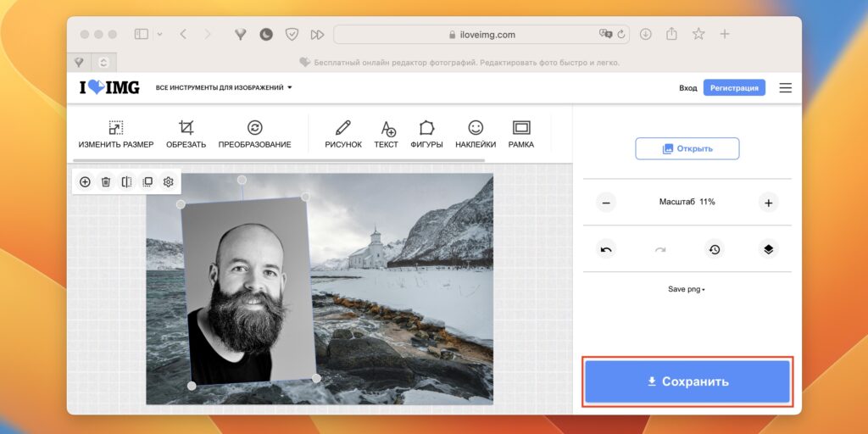
Task: Click the iloveimg.com address bar
Action: point(482,34)
